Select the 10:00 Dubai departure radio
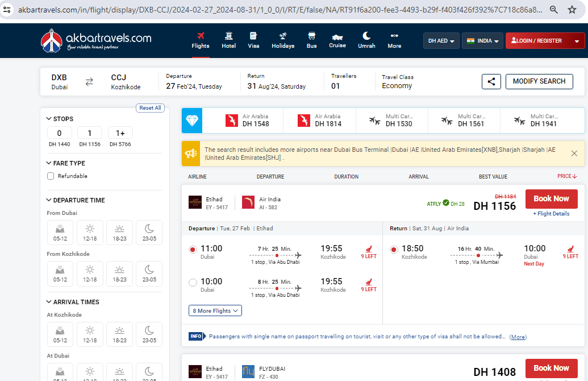The height and width of the screenshot is (381, 588). pos(193,283)
